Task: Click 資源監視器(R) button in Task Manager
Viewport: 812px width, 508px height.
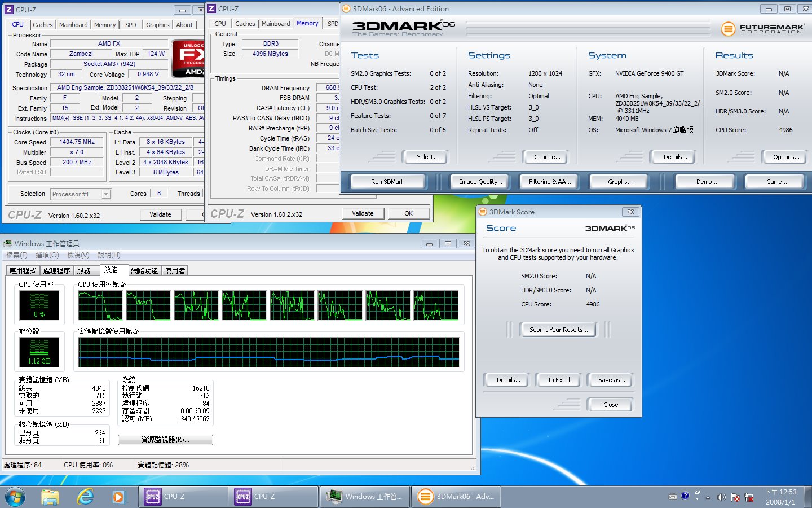Action: 165,440
